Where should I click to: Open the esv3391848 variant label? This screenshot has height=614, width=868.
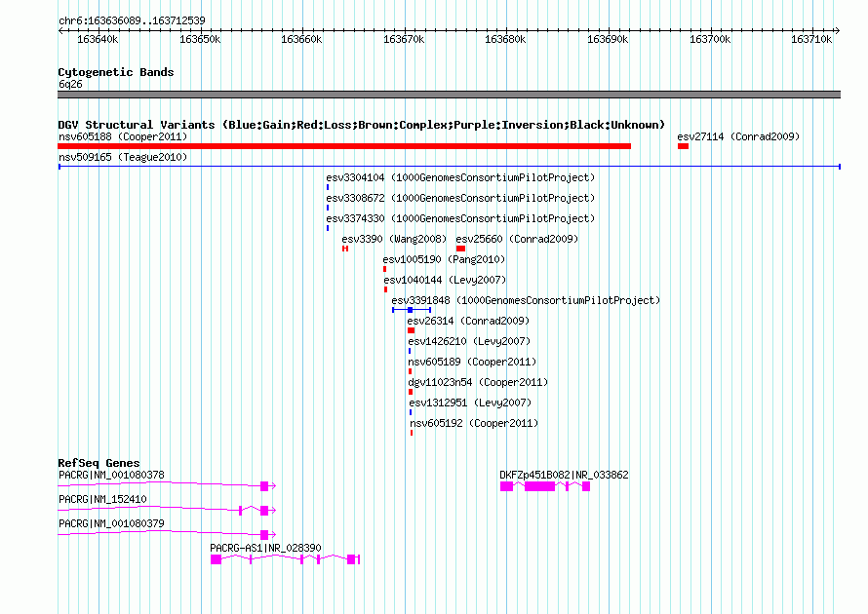coord(526,300)
